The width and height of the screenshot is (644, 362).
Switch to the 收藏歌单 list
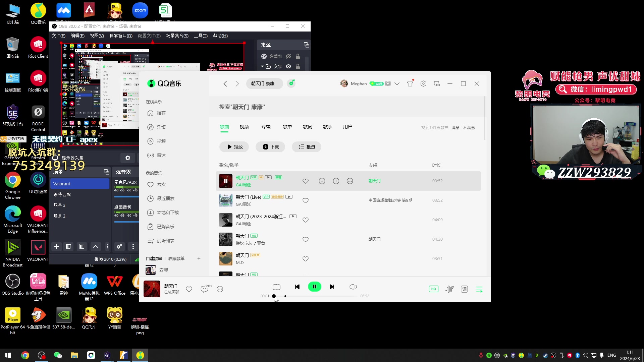click(x=176, y=259)
